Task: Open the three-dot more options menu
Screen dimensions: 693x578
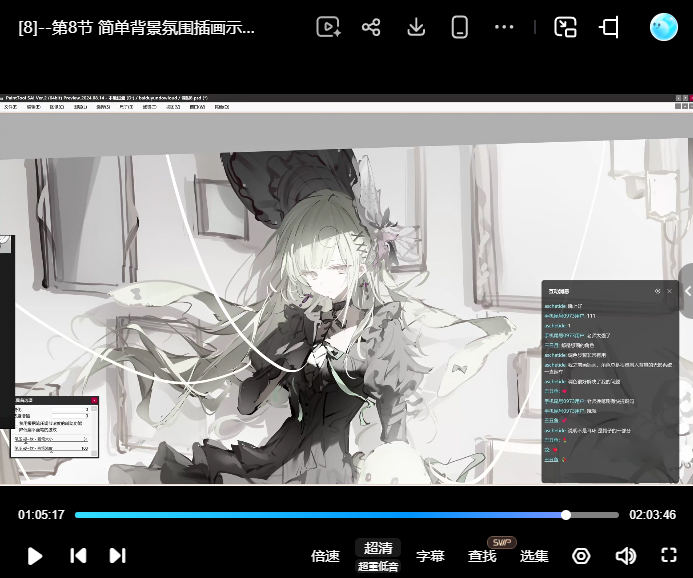Action: (504, 27)
